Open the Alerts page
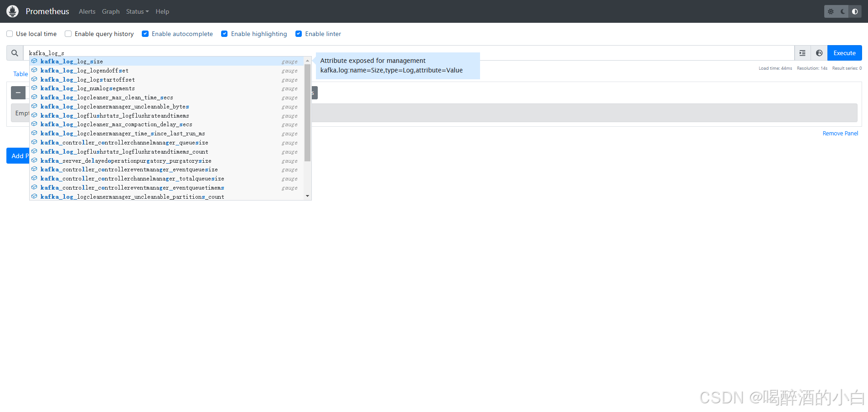The image size is (868, 412). [x=87, y=11]
